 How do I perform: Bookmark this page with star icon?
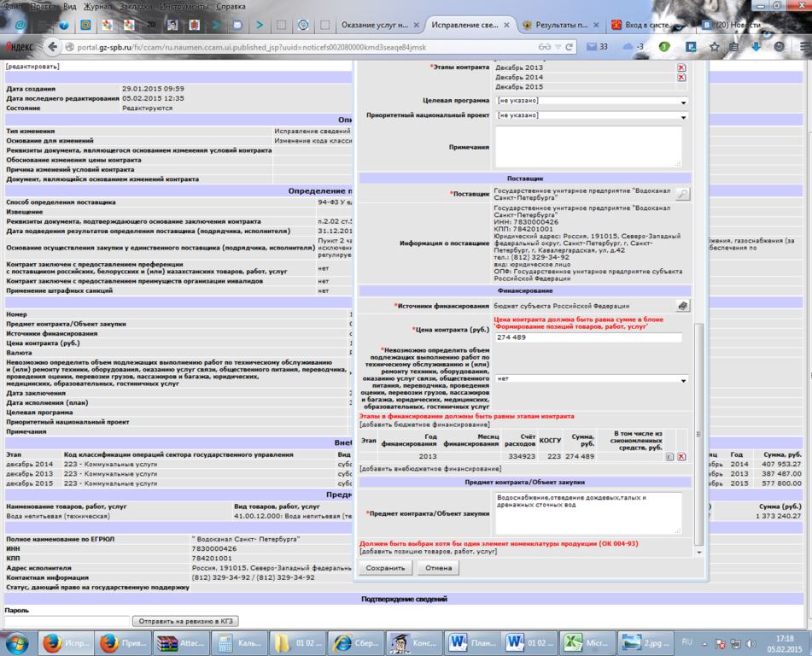pos(715,47)
